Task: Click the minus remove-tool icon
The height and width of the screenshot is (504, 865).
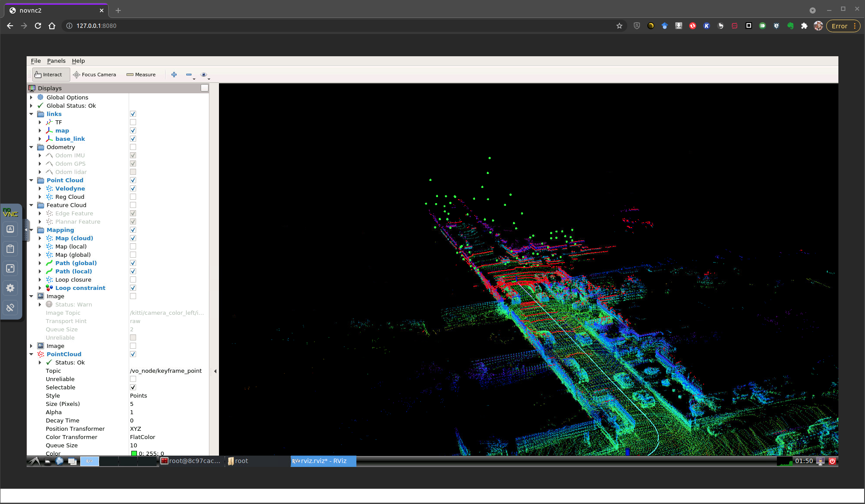Action: [x=189, y=75]
